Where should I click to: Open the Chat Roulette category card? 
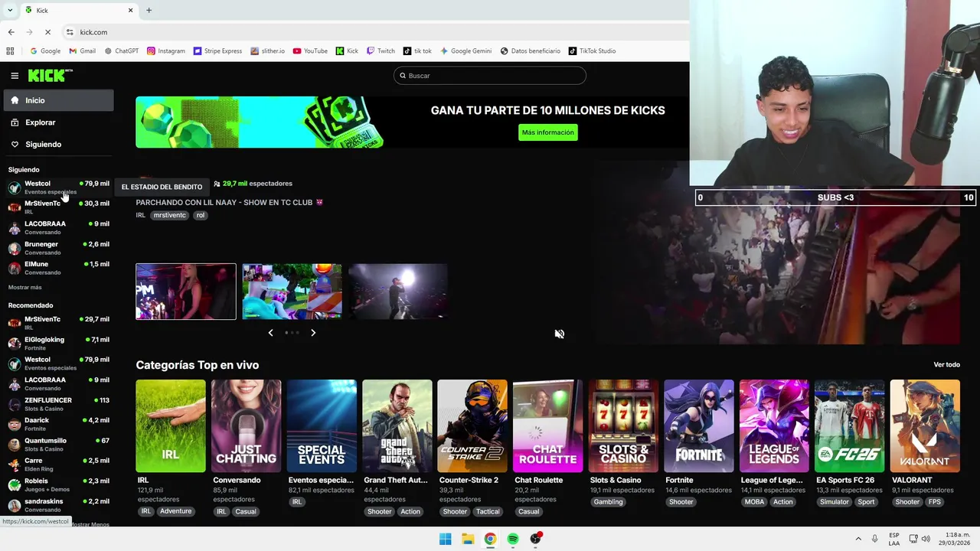tap(547, 426)
